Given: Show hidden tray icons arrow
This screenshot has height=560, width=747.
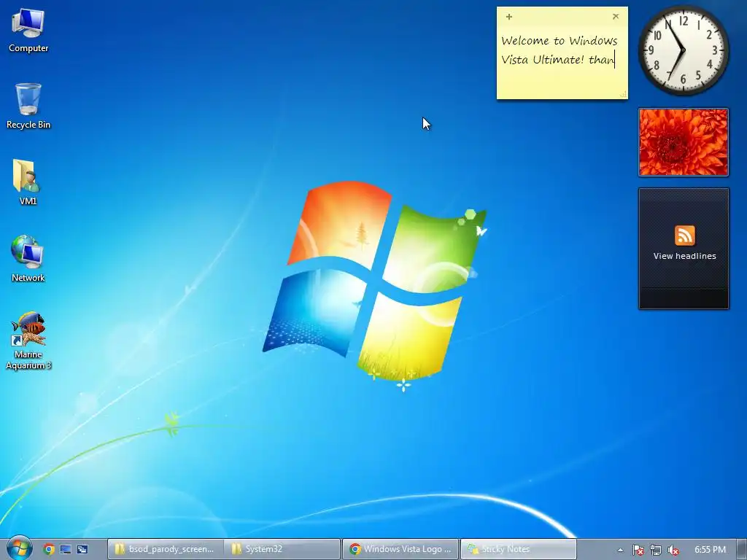Looking at the screenshot, I should pyautogui.click(x=620, y=550).
